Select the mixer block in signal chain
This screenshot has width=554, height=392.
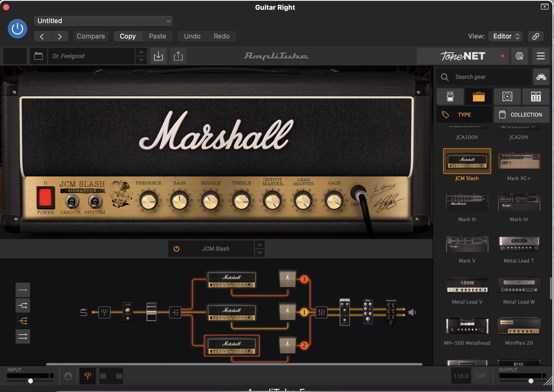(321, 312)
